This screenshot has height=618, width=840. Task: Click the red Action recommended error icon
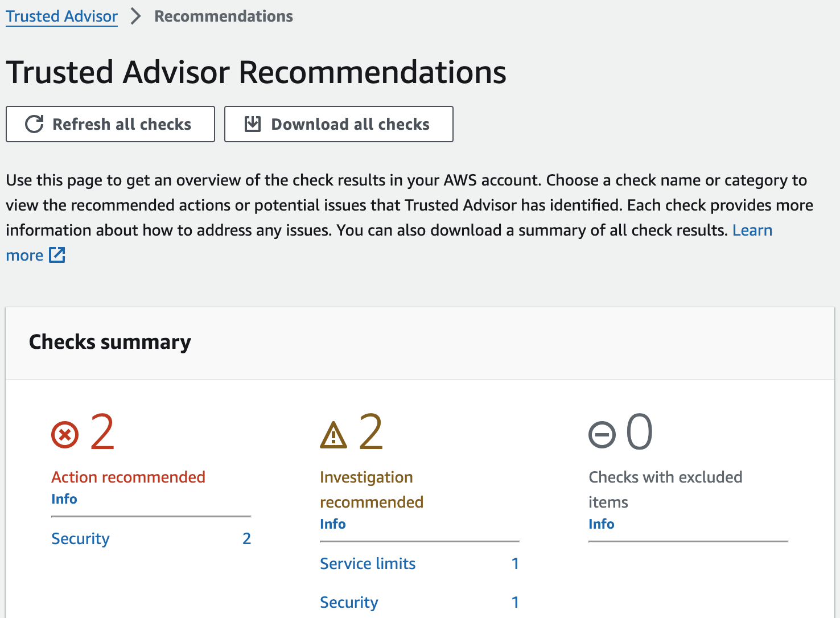(65, 435)
